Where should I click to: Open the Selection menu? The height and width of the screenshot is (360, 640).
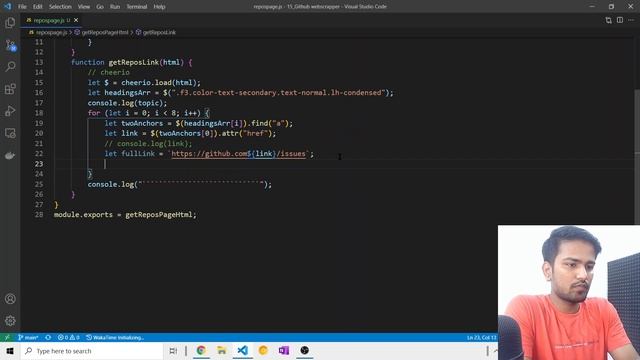60,7
